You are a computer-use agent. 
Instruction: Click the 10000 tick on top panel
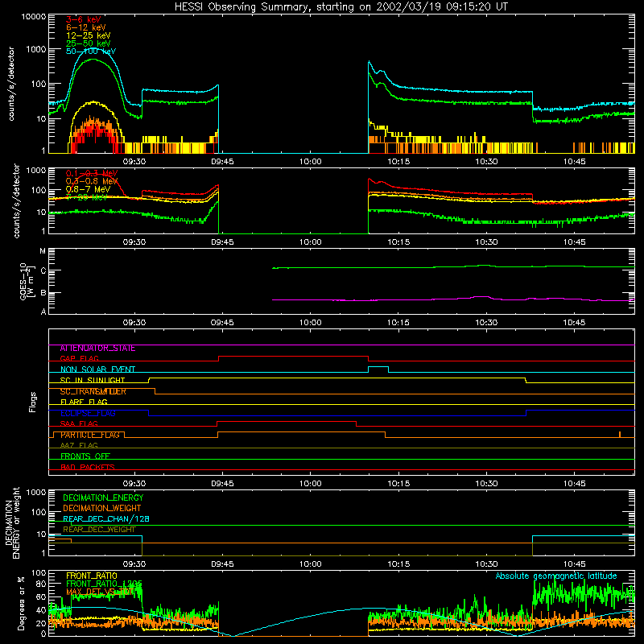click(x=34, y=17)
